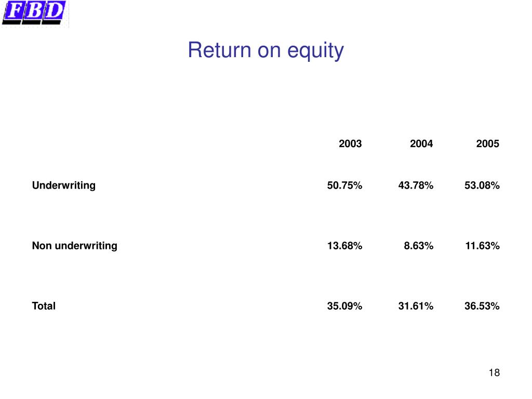Click Total 2004 value 31.61%
Image resolution: width=532 pixels, height=399 pixels.
pos(416,306)
